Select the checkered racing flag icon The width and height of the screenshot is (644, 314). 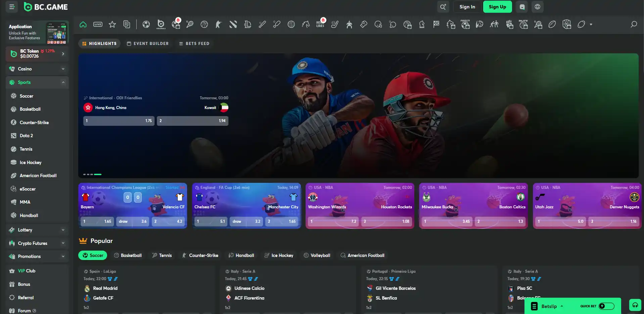click(x=436, y=24)
